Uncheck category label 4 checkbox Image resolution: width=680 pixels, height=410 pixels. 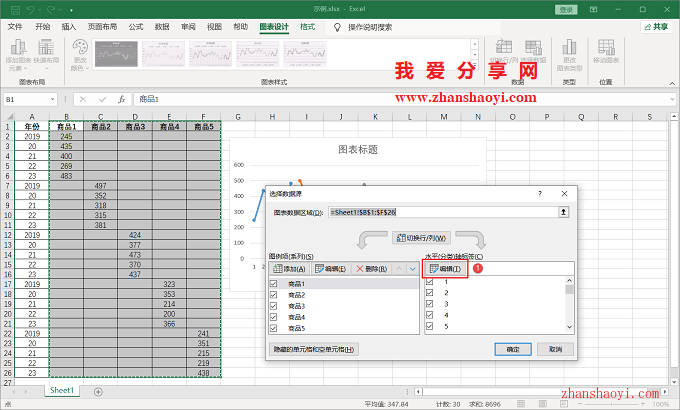click(430, 315)
